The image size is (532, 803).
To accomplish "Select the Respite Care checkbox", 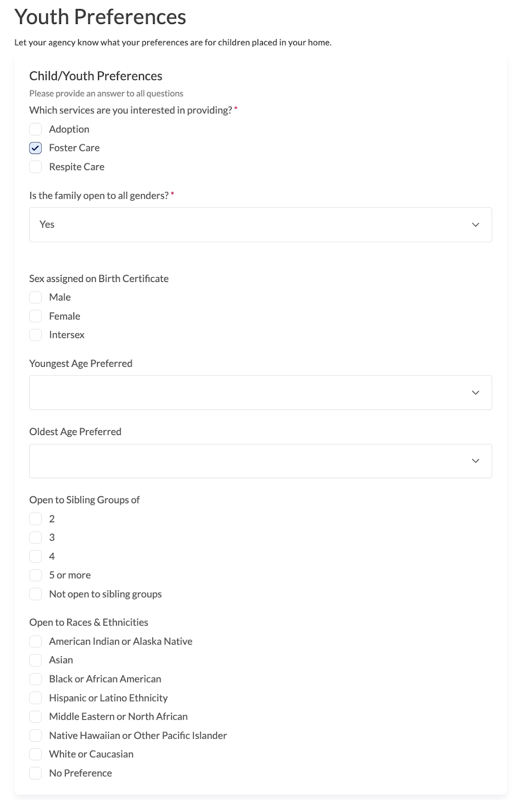I will coord(36,167).
